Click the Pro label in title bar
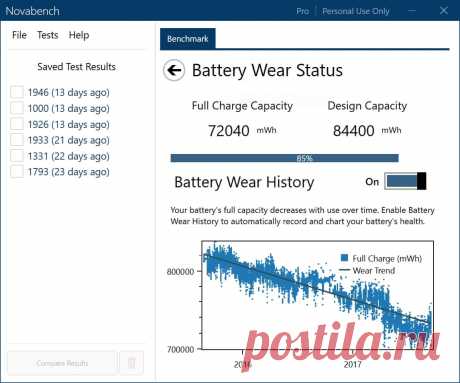The width and height of the screenshot is (460, 383). (302, 11)
